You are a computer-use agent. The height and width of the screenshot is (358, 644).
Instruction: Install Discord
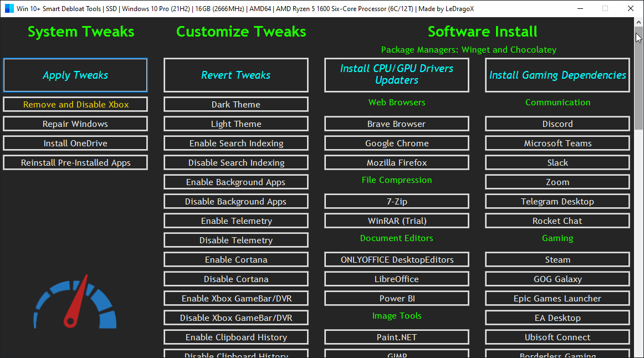(x=558, y=124)
